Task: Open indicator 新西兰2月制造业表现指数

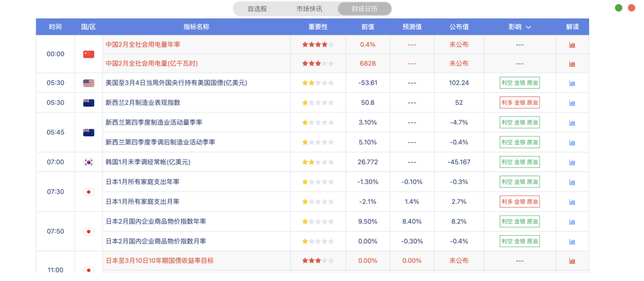Action: coord(143,102)
